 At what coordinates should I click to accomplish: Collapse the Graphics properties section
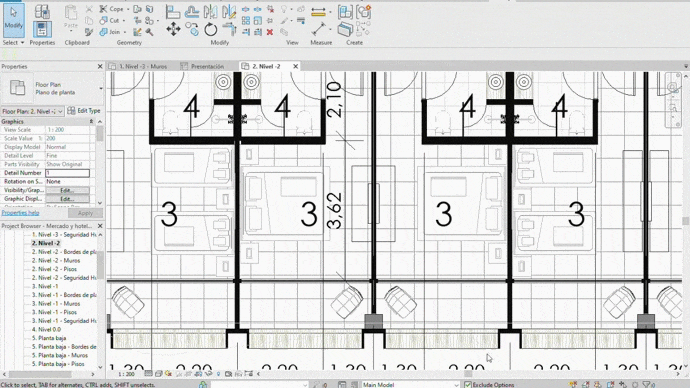click(x=92, y=121)
